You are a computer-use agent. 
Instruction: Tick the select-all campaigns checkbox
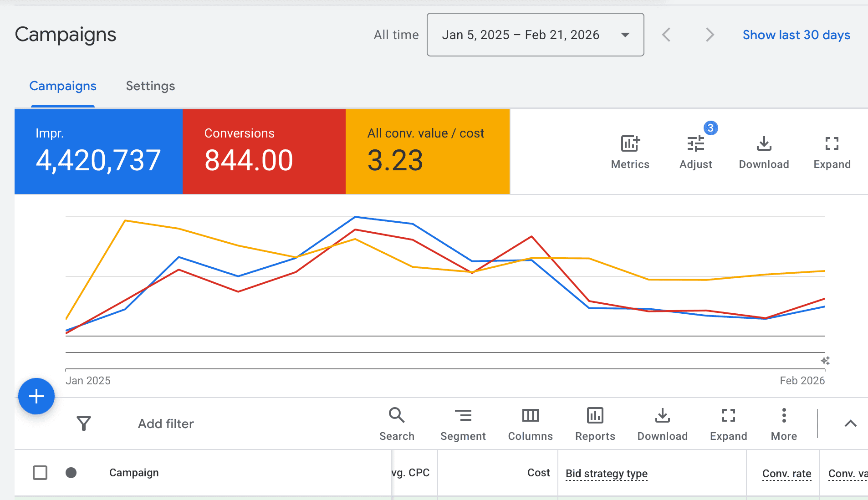[x=40, y=473]
